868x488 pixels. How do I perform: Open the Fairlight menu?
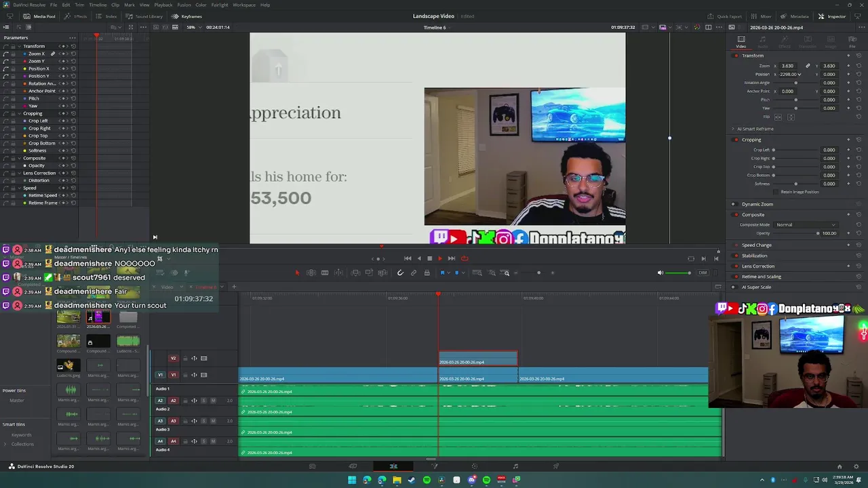coord(220,5)
